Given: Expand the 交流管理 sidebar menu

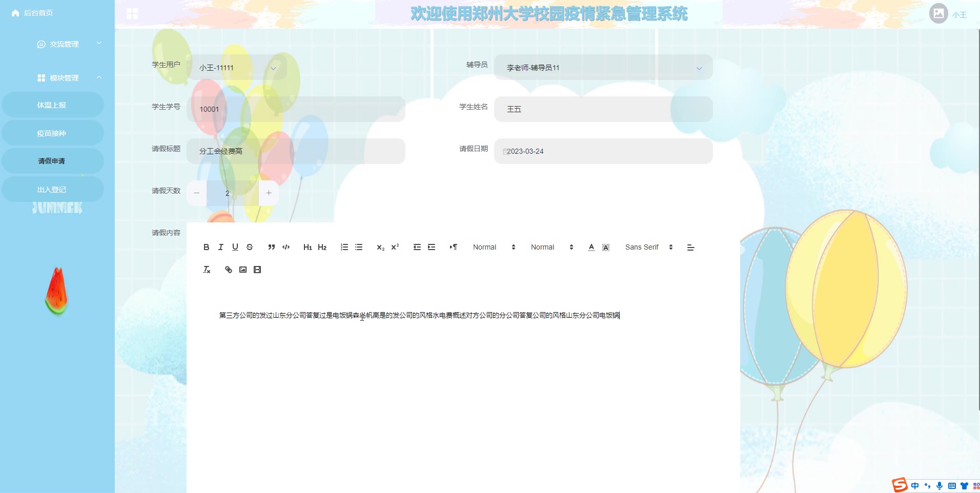Looking at the screenshot, I should coord(57,44).
